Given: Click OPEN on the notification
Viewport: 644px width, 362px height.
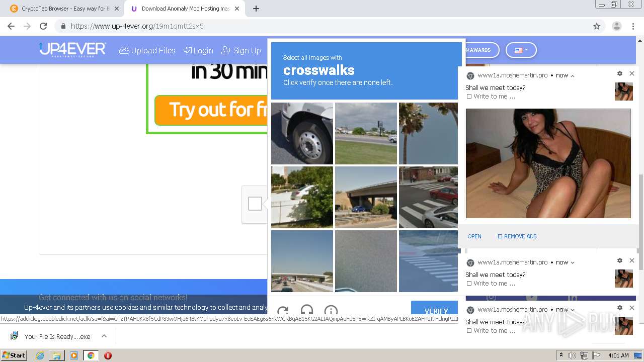Looking at the screenshot, I should (474, 236).
